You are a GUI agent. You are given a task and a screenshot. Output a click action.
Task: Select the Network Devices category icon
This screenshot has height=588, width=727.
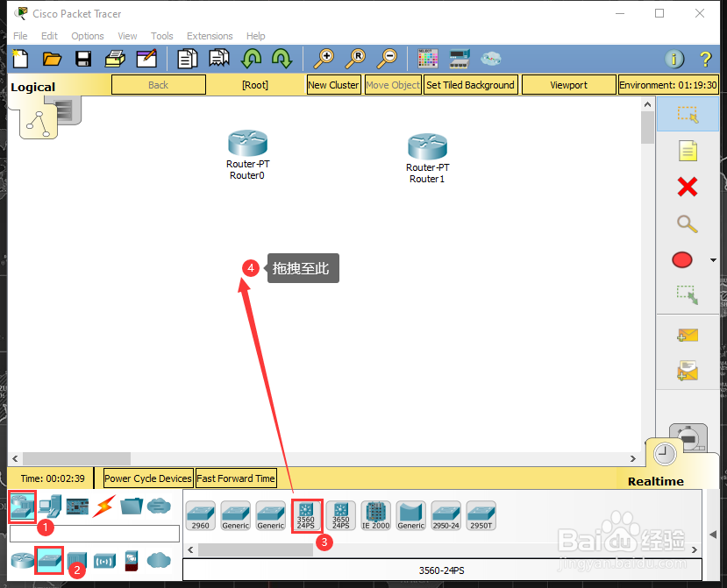coord(22,507)
